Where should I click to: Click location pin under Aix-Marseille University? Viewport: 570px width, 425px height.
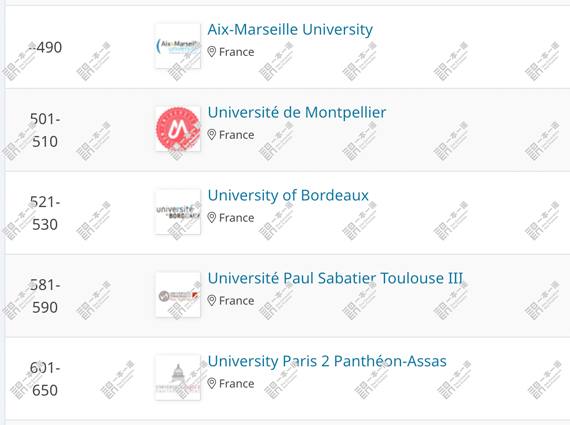point(212,52)
